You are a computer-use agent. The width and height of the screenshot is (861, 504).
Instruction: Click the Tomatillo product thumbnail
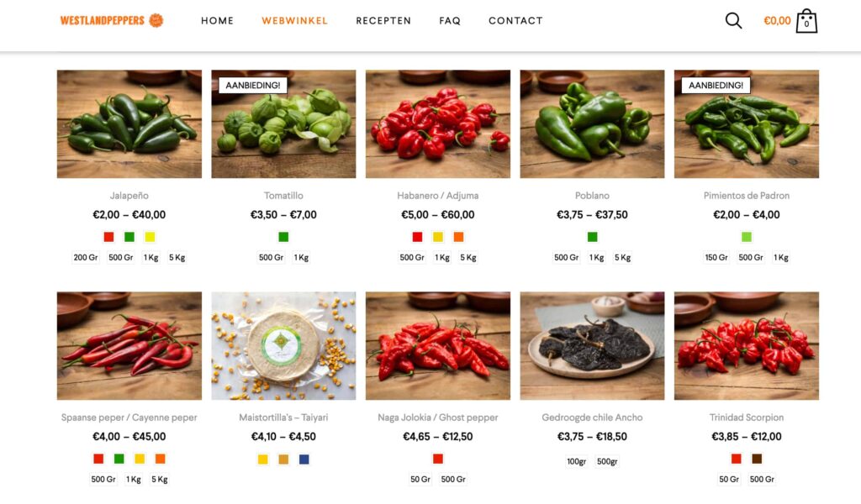click(x=283, y=124)
